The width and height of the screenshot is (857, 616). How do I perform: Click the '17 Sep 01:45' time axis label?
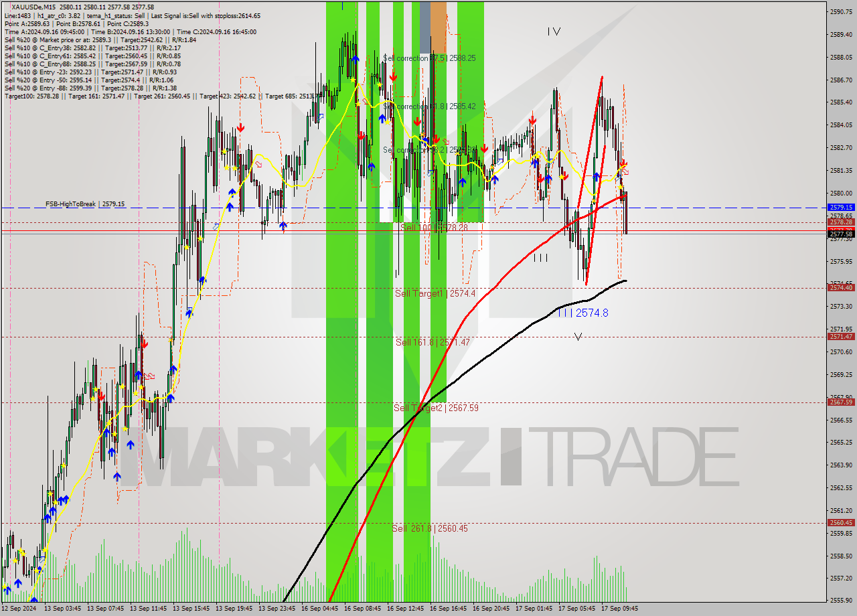click(x=534, y=609)
